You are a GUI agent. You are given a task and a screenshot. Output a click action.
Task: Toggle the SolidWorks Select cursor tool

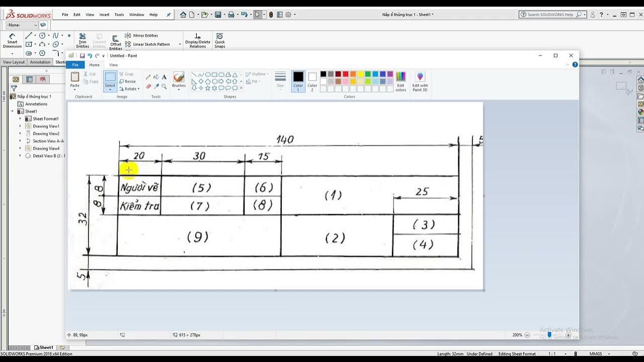(258, 15)
